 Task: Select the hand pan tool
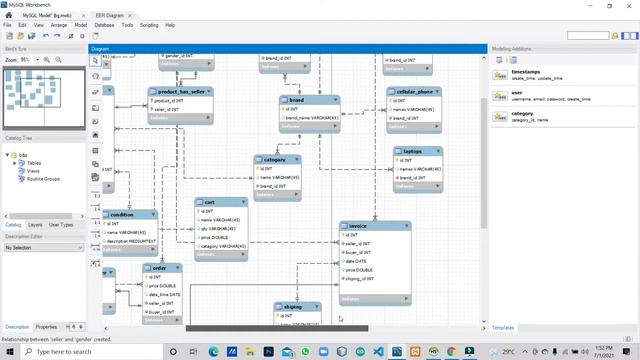point(96,76)
